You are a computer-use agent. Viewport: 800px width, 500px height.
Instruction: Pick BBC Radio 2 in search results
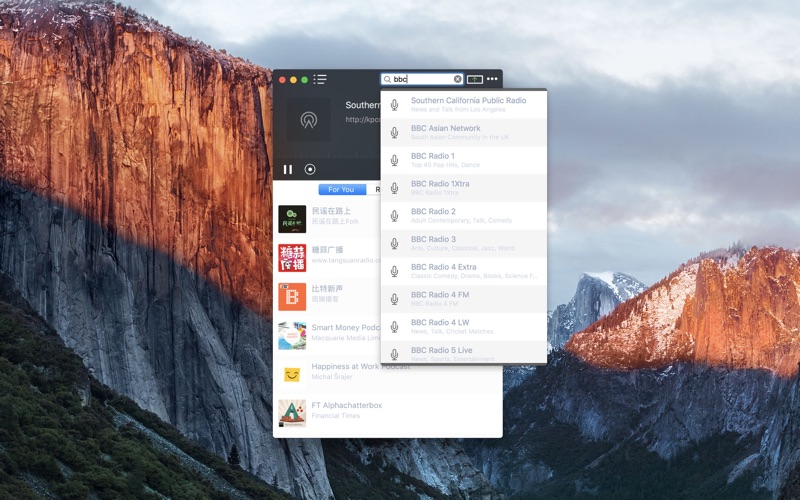point(464,216)
